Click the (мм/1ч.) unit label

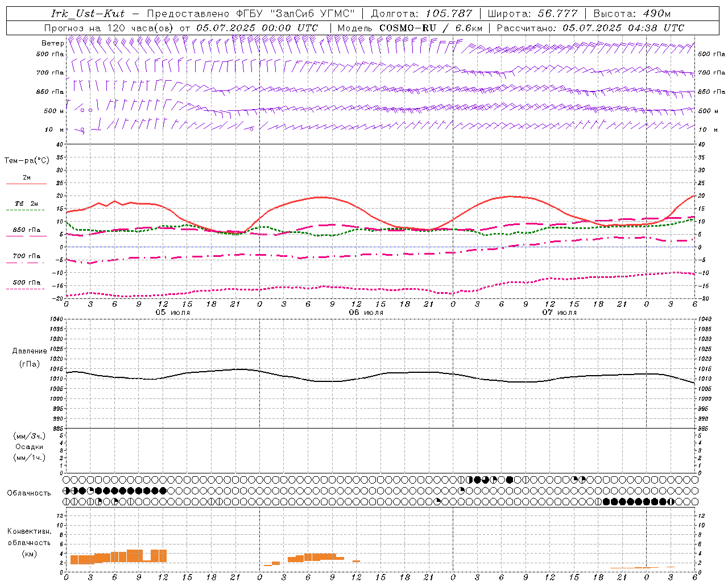click(x=29, y=458)
